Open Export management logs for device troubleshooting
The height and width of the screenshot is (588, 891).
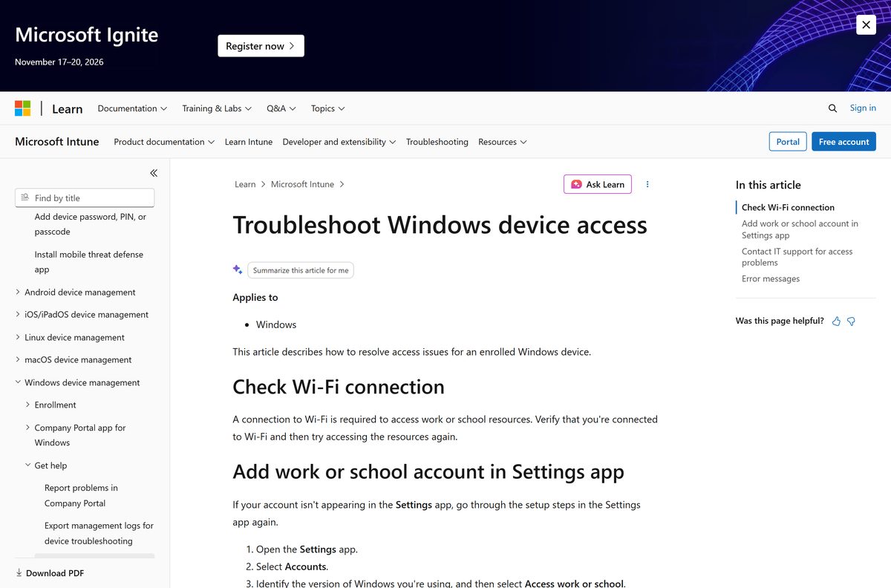point(99,533)
